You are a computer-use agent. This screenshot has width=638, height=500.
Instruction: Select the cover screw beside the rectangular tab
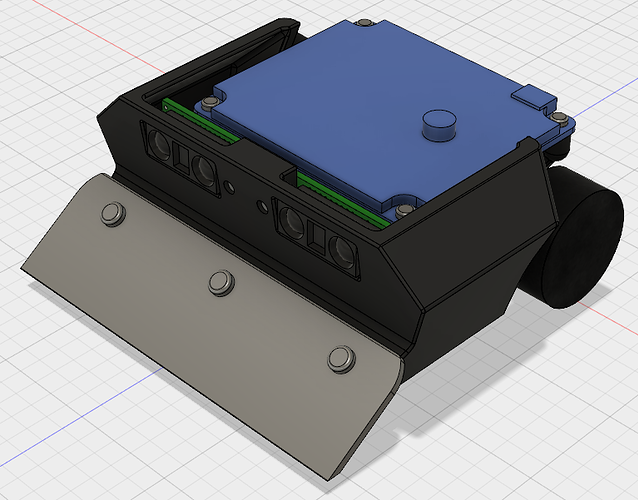[560, 117]
